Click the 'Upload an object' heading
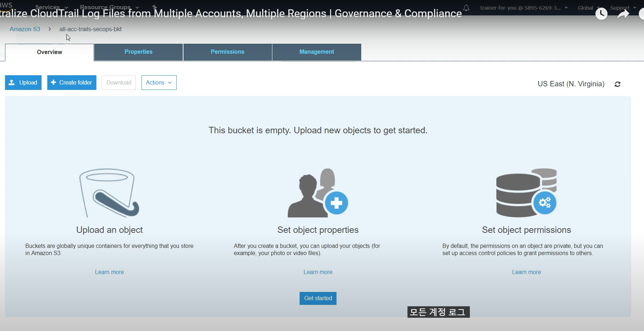The height and width of the screenshot is (331, 644). 109,230
